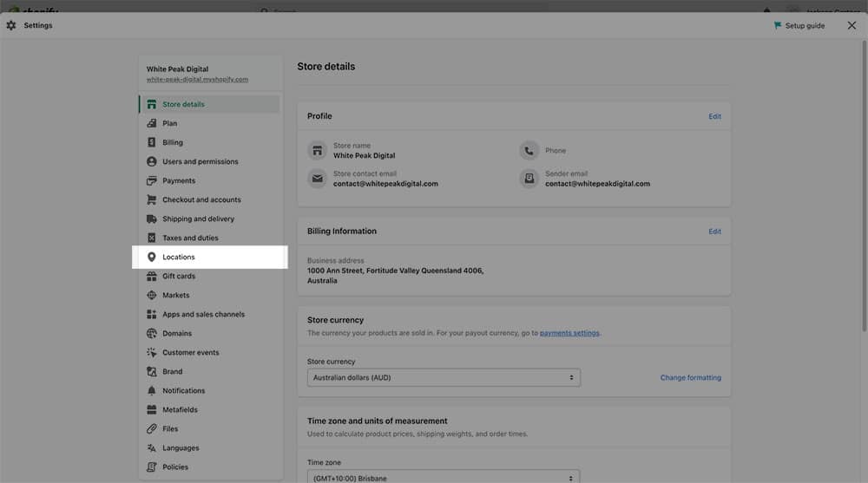868x483 pixels.
Task: Click 'White Peak Digital' store name value
Action: pos(365,155)
